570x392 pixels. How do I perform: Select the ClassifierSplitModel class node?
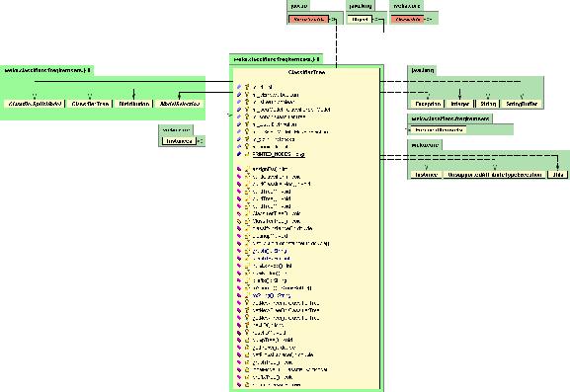click(35, 104)
